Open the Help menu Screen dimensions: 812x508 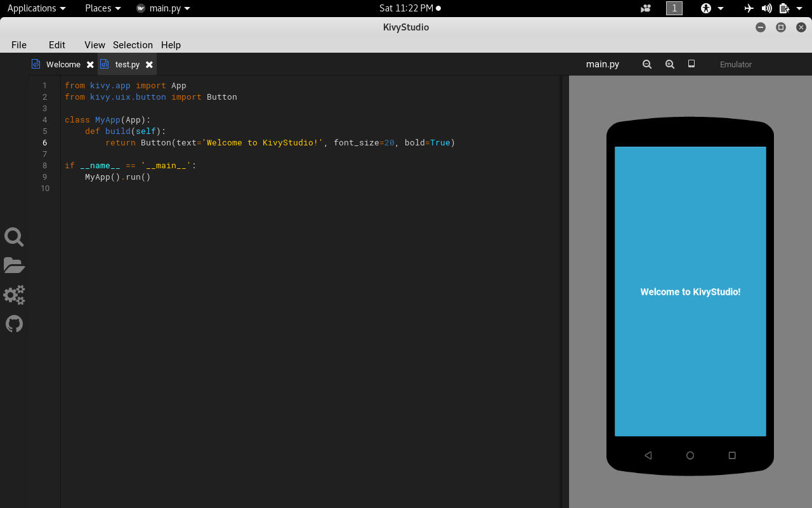coord(171,44)
